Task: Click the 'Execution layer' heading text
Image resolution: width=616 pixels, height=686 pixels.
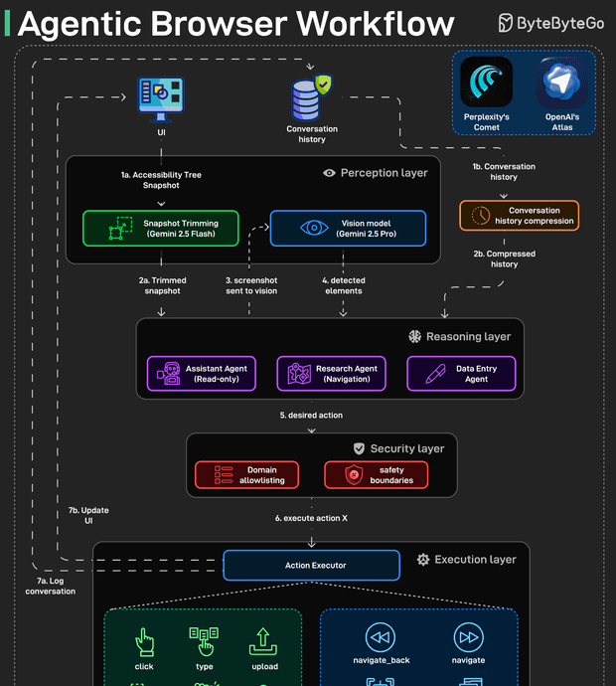Action: click(475, 559)
